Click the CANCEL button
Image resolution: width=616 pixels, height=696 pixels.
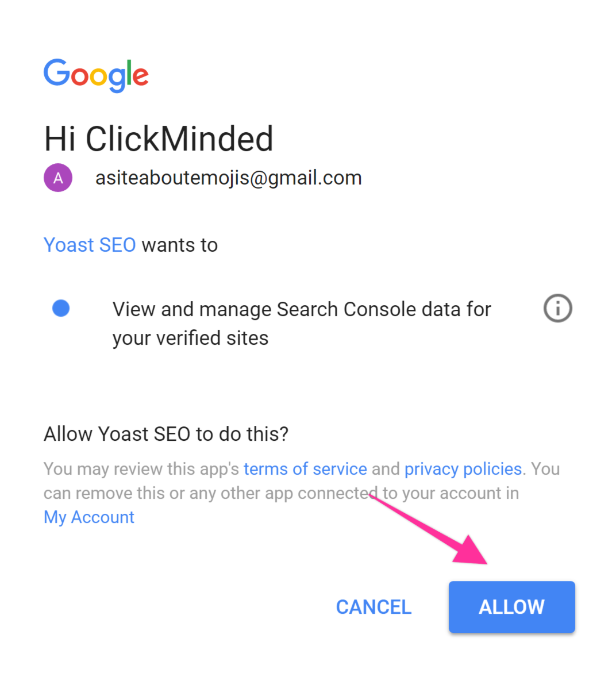click(x=374, y=607)
